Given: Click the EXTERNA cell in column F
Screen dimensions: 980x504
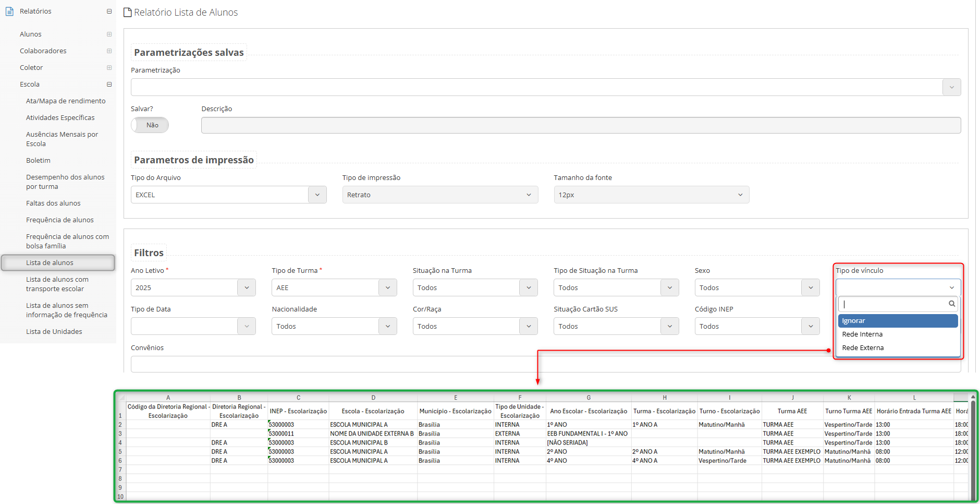Looking at the screenshot, I should pyautogui.click(x=520, y=434).
